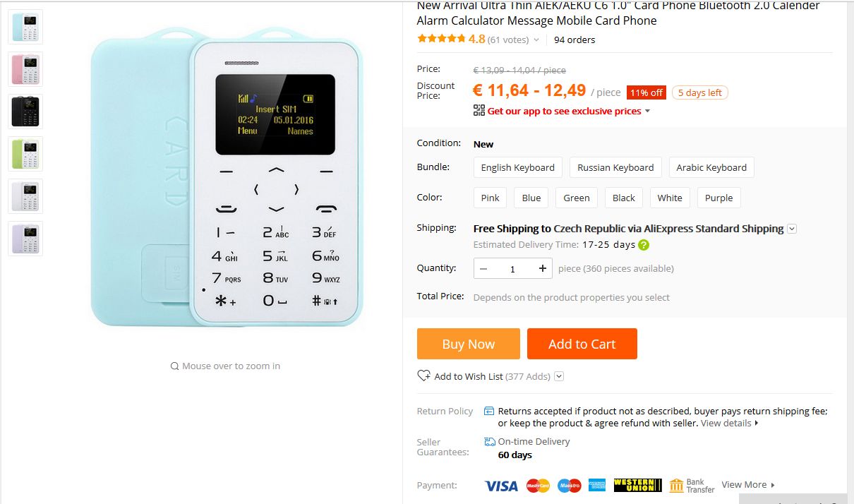Click the green delivery time help icon

(x=644, y=245)
